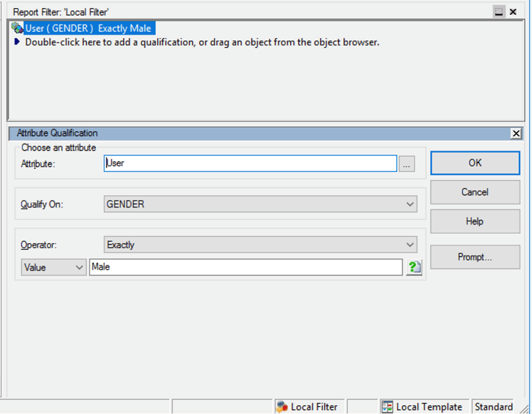Click the value field containing Male
The height and width of the screenshot is (414, 532).
[x=246, y=267]
